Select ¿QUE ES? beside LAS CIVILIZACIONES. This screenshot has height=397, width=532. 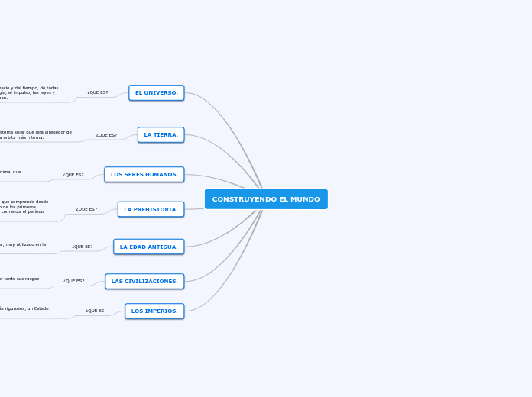pyautogui.click(x=74, y=281)
